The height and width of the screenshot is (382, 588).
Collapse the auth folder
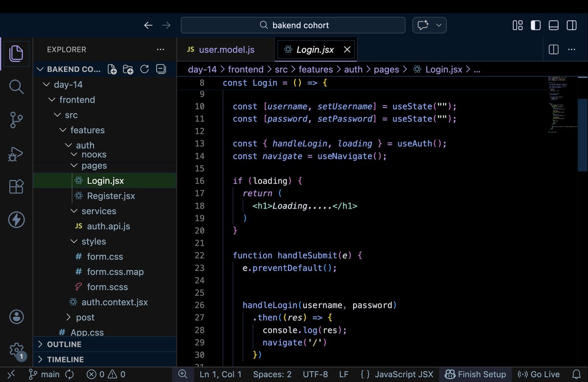tap(68, 145)
